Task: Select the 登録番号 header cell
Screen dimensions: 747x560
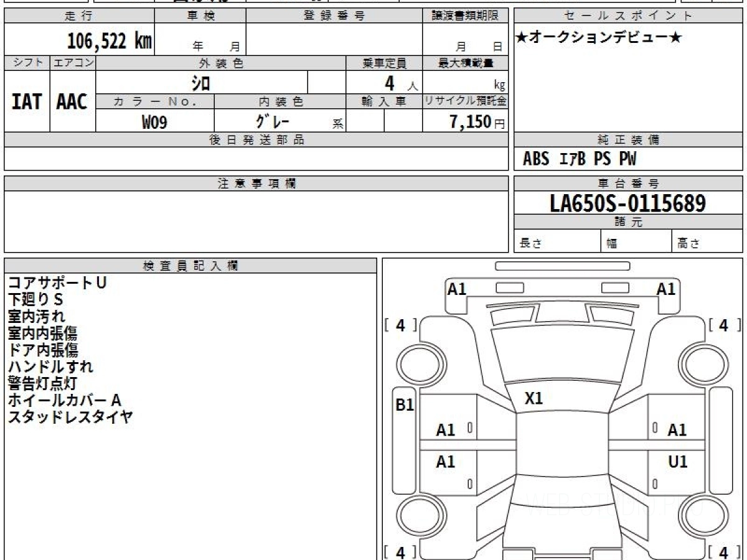Action: click(334, 16)
